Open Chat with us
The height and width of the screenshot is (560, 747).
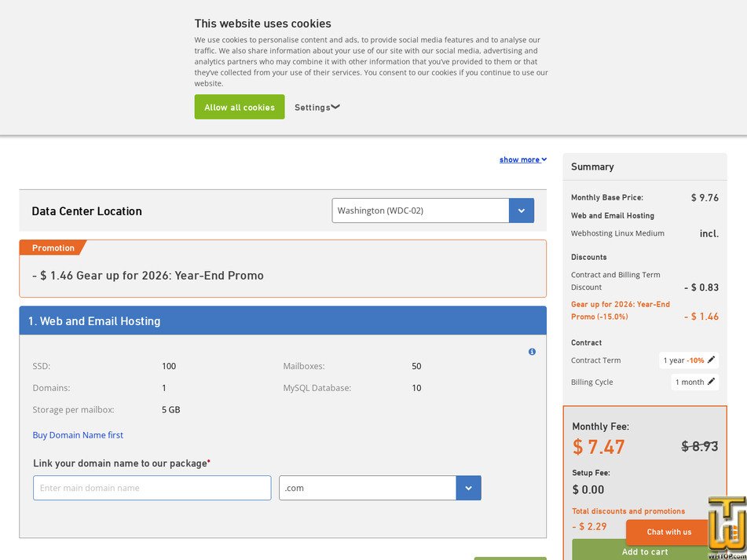[668, 532]
